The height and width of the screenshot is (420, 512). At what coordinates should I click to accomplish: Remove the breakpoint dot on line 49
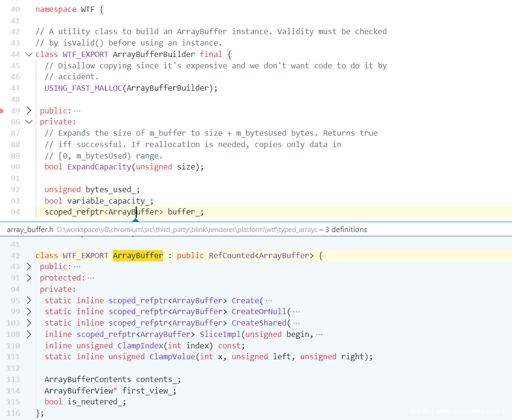pos(2,111)
